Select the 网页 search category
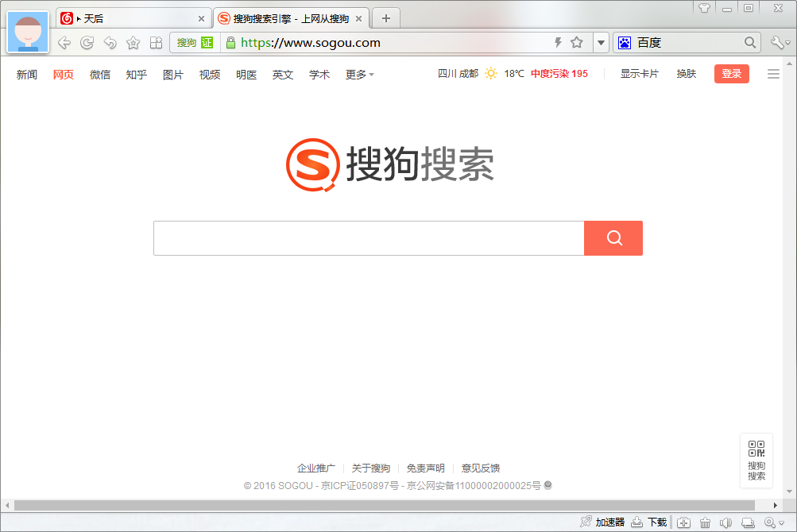 pos(64,75)
